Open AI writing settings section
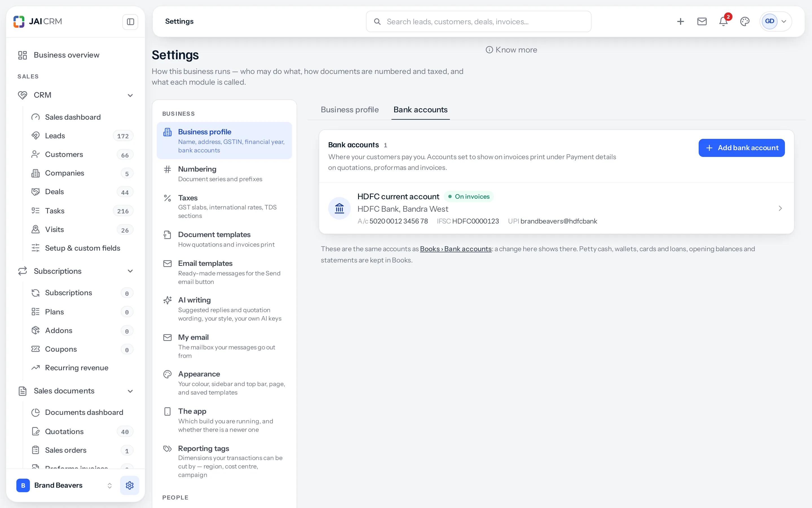 pos(224,309)
